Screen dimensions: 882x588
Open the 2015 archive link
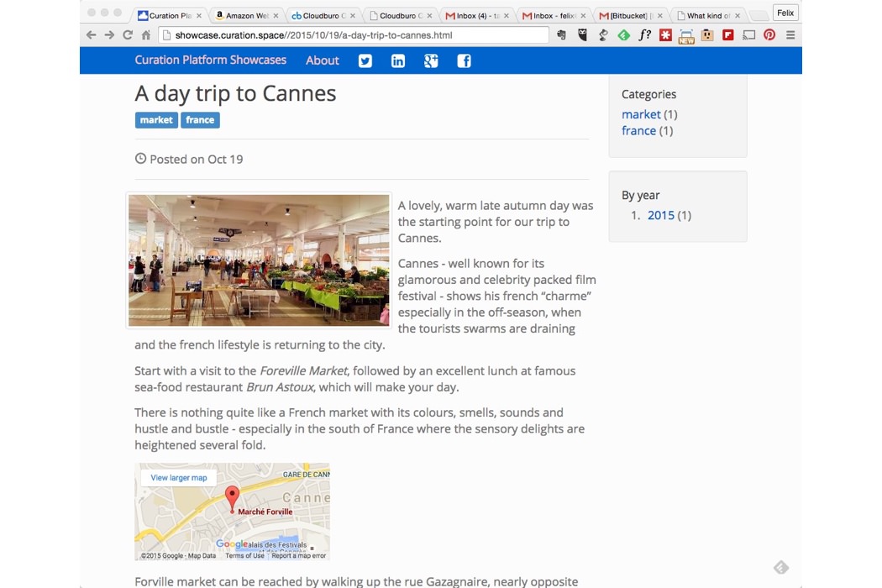(x=661, y=216)
